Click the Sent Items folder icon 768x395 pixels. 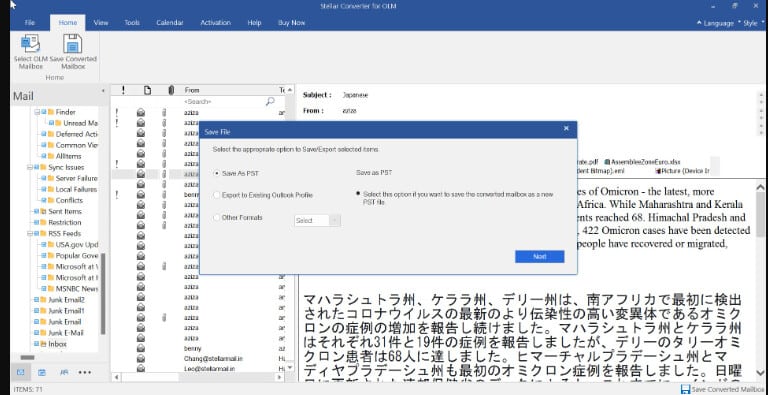(43, 212)
